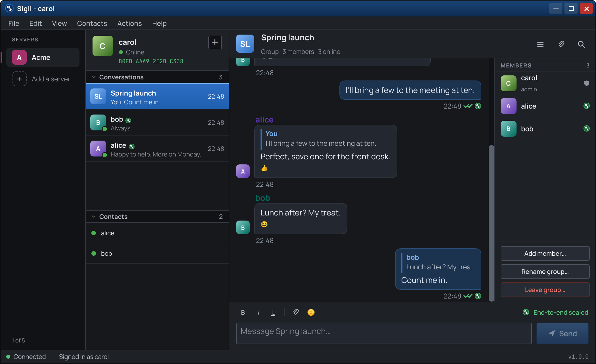
Task: Toggle bold formatting
Action: click(243, 312)
